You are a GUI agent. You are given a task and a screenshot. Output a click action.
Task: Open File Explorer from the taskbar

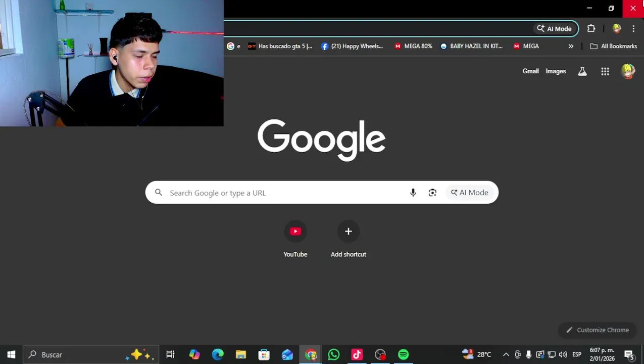click(241, 355)
